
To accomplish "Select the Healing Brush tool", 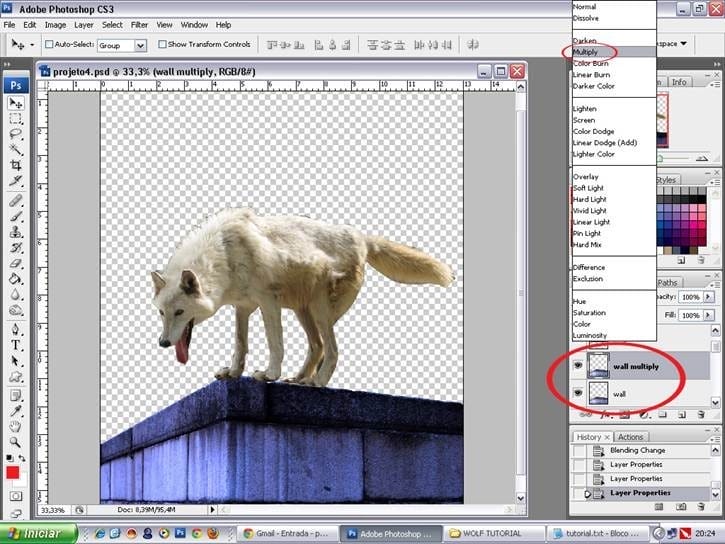I will 16,201.
